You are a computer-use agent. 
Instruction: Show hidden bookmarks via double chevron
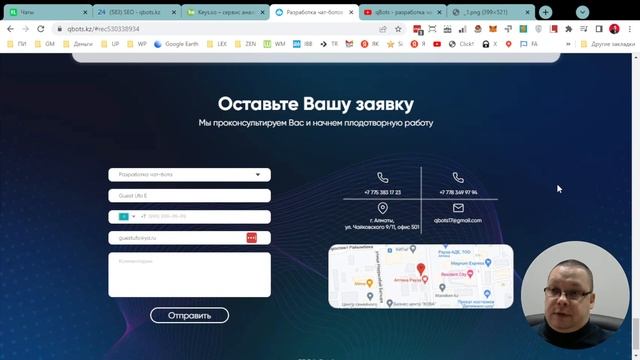tap(568, 44)
